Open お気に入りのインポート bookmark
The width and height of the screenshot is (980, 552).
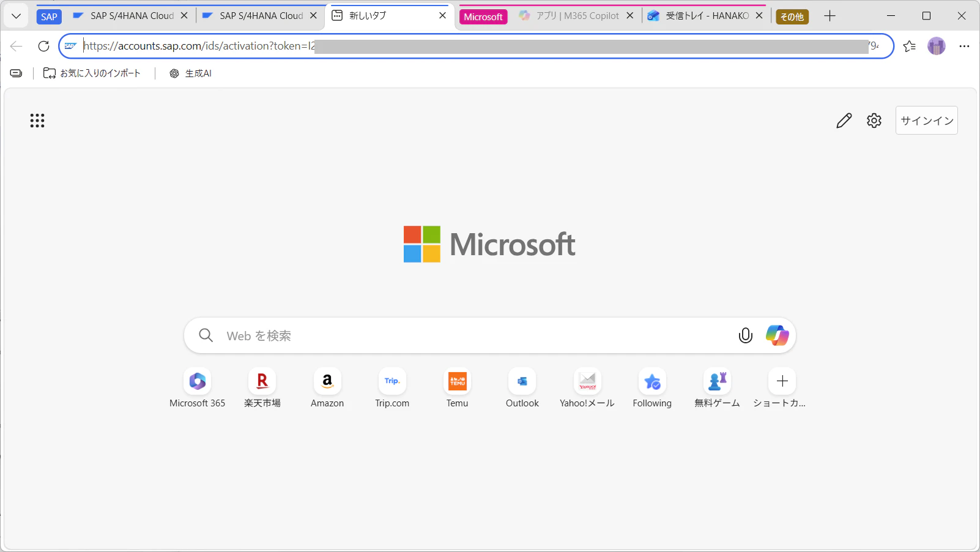[92, 73]
